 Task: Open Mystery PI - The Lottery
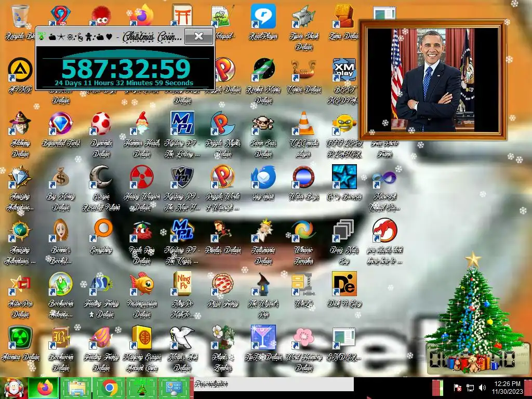point(182,123)
